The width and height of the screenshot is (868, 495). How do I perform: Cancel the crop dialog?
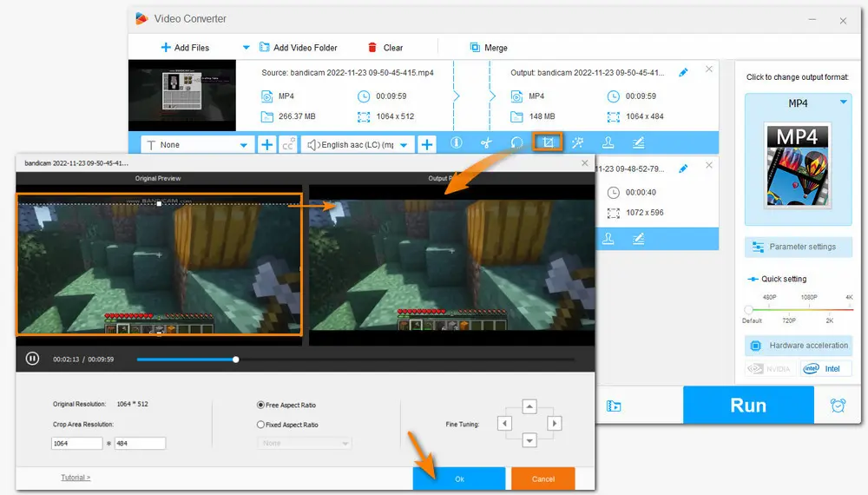pyautogui.click(x=543, y=479)
